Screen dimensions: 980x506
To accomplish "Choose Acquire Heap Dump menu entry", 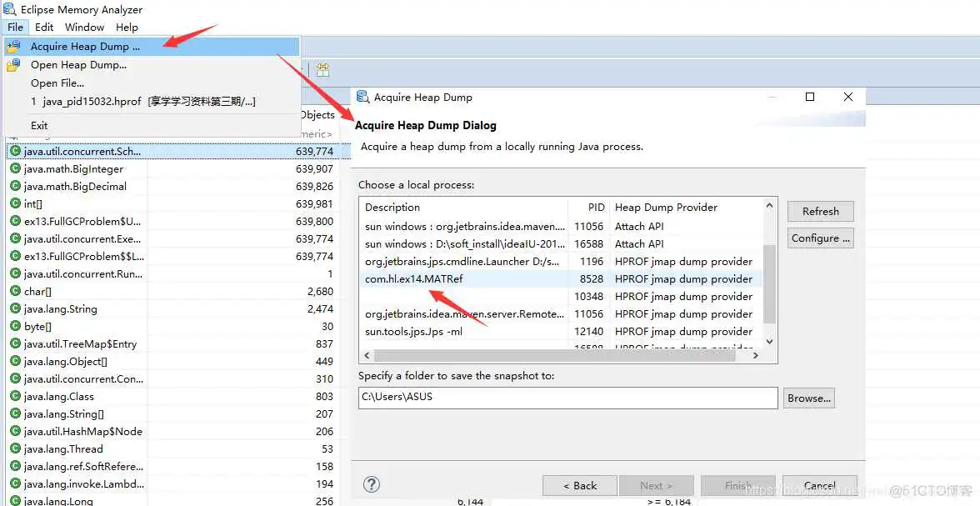I will click(152, 47).
